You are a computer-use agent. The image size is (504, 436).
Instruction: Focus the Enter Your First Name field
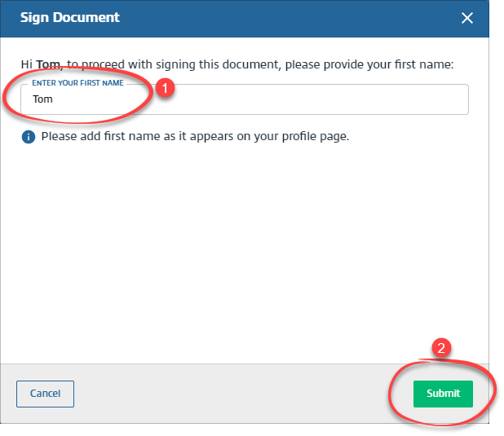coord(245,99)
